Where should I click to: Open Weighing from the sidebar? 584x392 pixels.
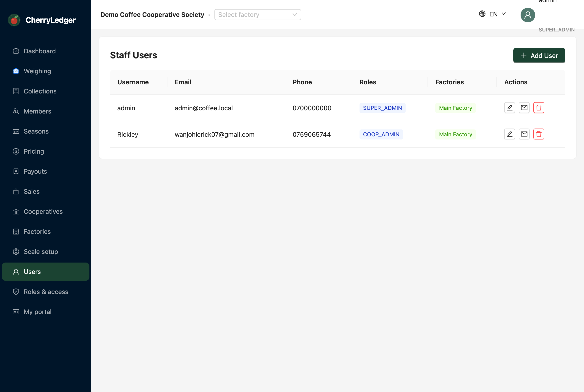(x=46, y=71)
